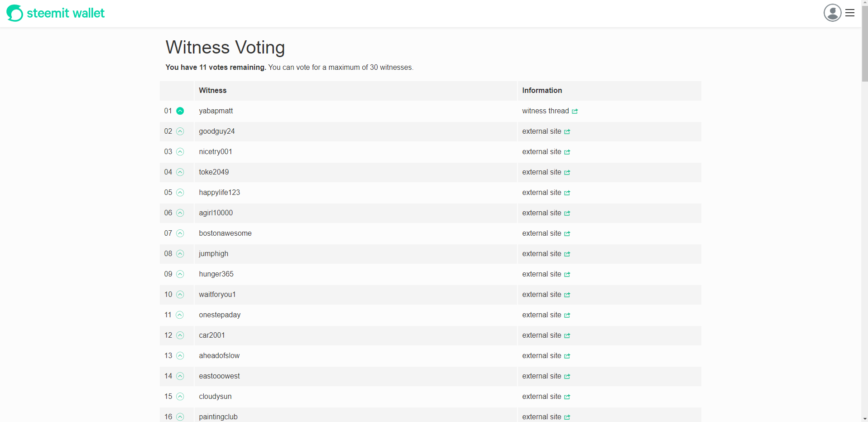
Task: Vote for witness toke2049
Action: (x=180, y=172)
